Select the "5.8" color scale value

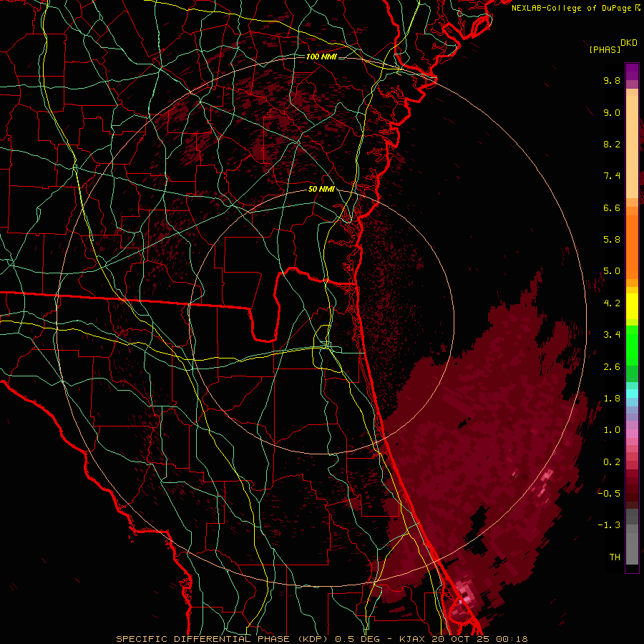[x=612, y=240]
